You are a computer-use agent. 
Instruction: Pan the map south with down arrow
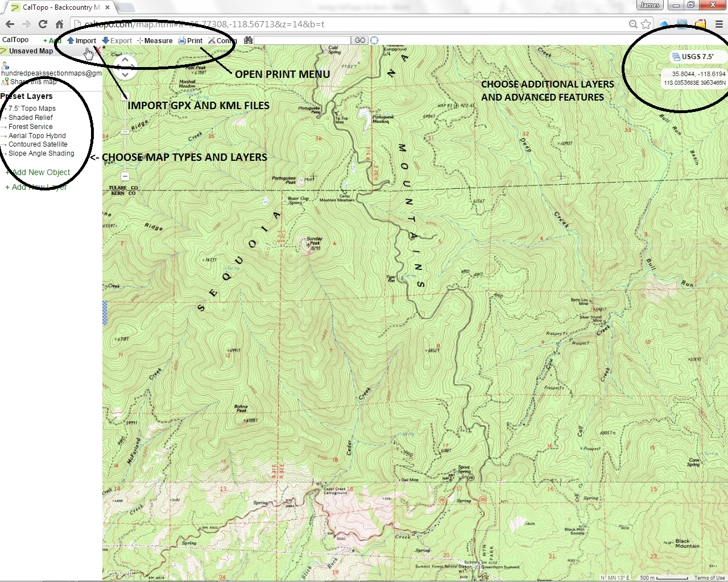[125, 74]
